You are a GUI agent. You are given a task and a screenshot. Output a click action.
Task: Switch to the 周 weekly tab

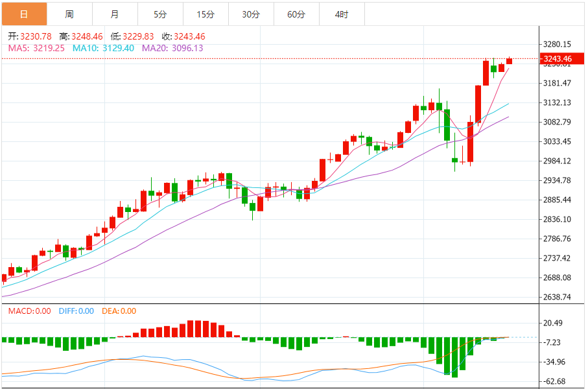pyautogui.click(x=69, y=14)
